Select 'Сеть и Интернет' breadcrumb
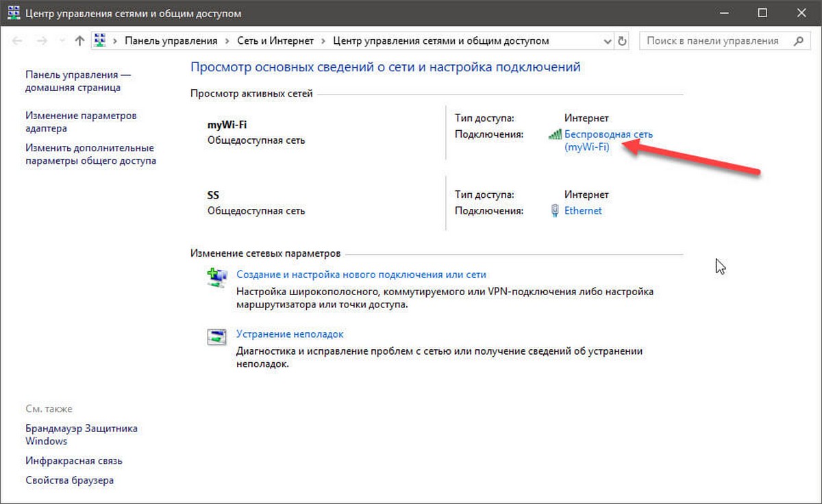This screenshot has width=822, height=504. coord(275,41)
